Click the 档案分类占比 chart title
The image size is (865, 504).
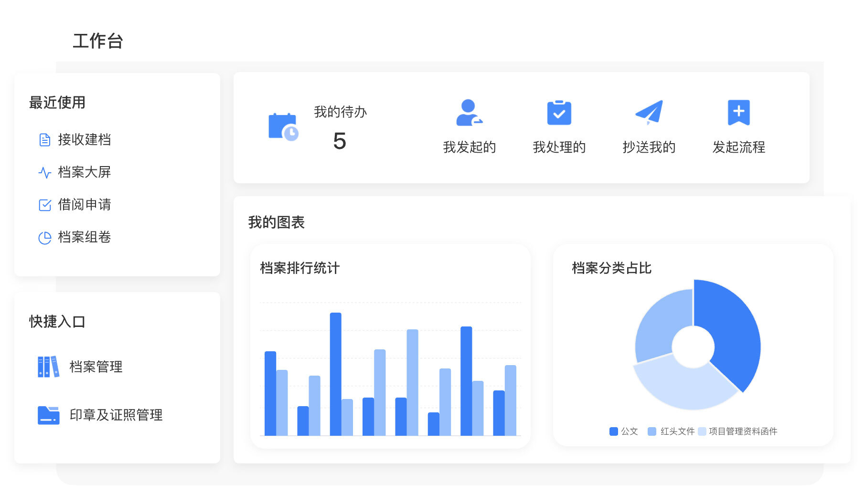pyautogui.click(x=612, y=268)
